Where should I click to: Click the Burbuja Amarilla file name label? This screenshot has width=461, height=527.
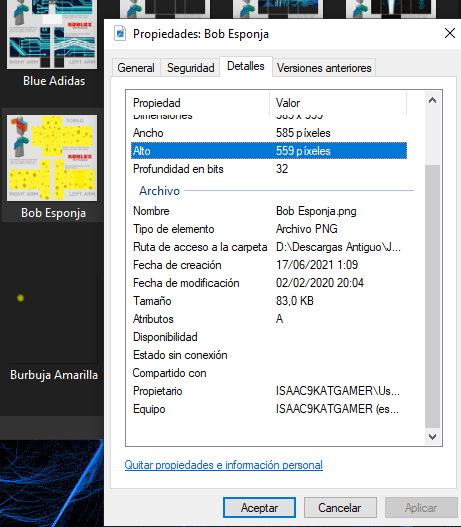(x=54, y=375)
